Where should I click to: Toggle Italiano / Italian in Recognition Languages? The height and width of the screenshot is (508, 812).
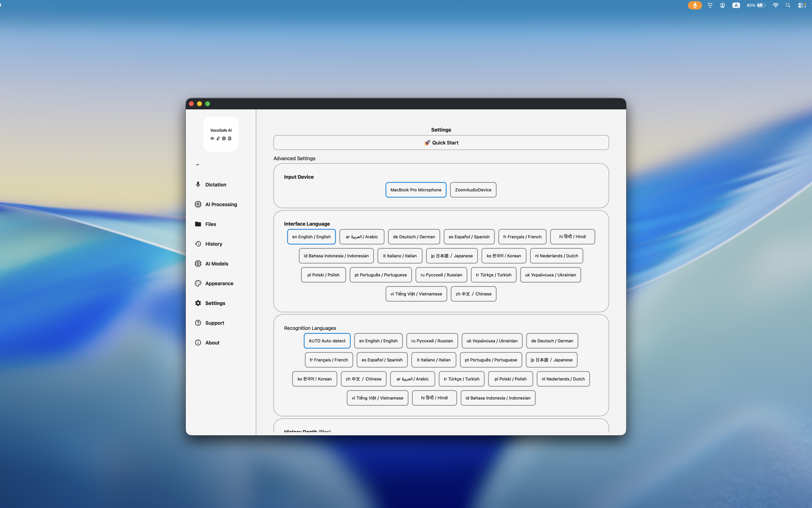pos(434,360)
